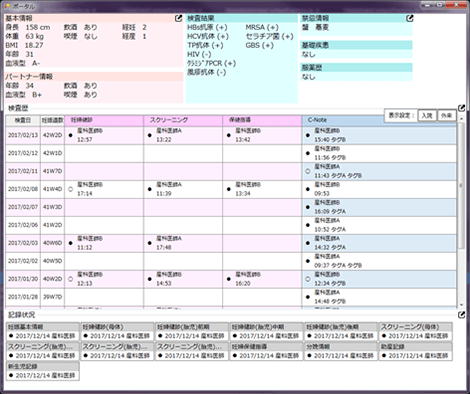
Task: Open C-Note entry 11:43 on 2017/02/11
Action: point(379,171)
